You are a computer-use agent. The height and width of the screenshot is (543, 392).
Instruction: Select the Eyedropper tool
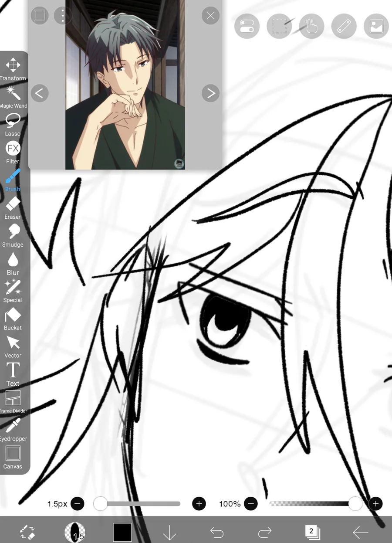pos(13,430)
